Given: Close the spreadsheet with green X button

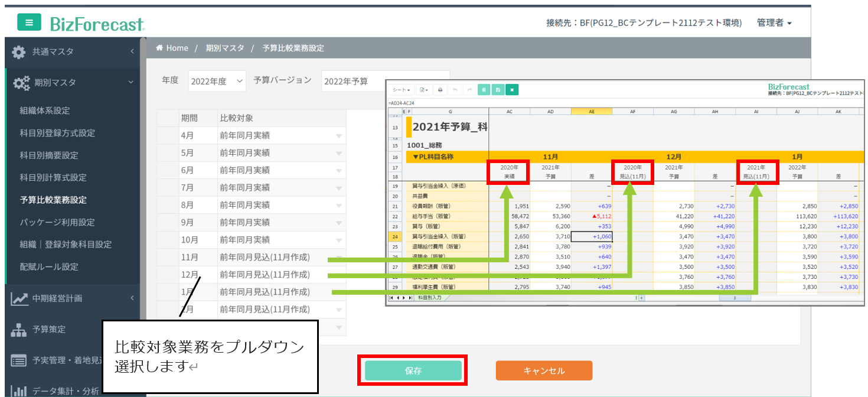Looking at the screenshot, I should 512,90.
